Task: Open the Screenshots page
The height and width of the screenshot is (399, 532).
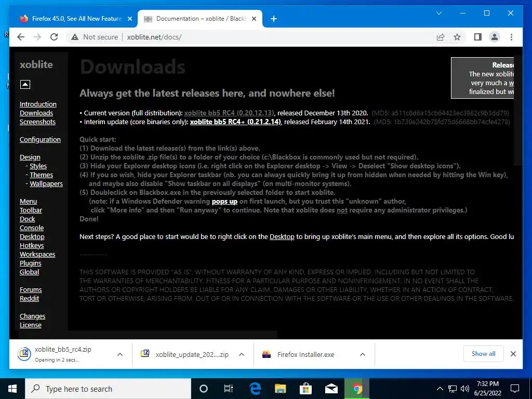Action: click(x=37, y=122)
